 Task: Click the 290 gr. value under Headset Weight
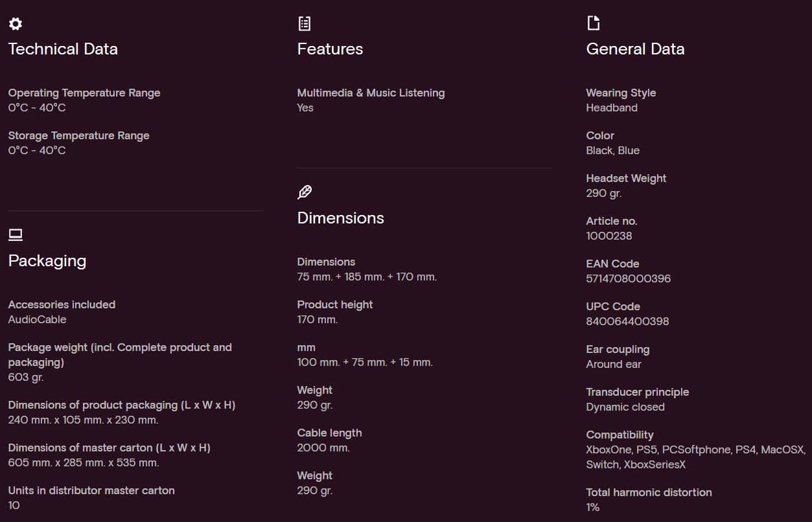(x=604, y=193)
